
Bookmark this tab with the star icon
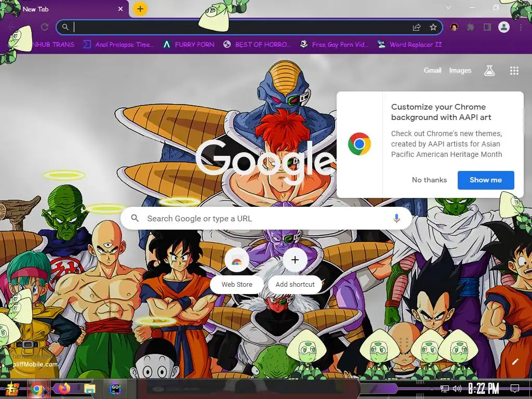(433, 27)
